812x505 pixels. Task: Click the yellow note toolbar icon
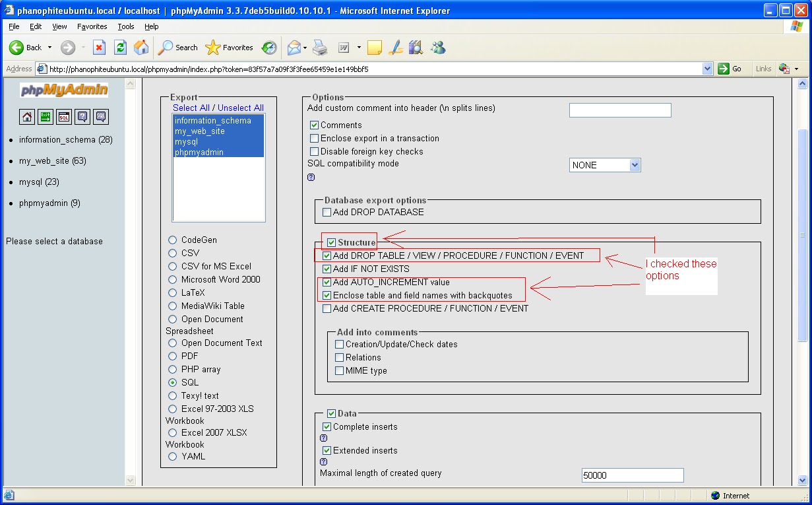[375, 48]
